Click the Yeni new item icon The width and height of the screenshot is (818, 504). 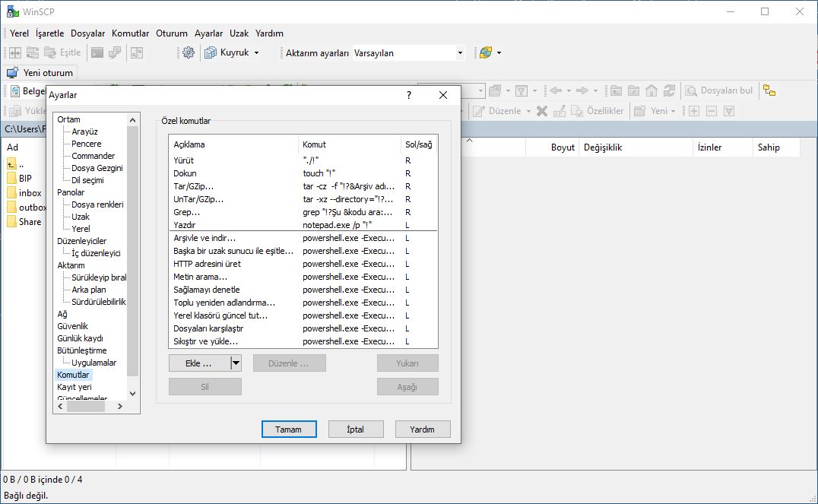(x=639, y=111)
